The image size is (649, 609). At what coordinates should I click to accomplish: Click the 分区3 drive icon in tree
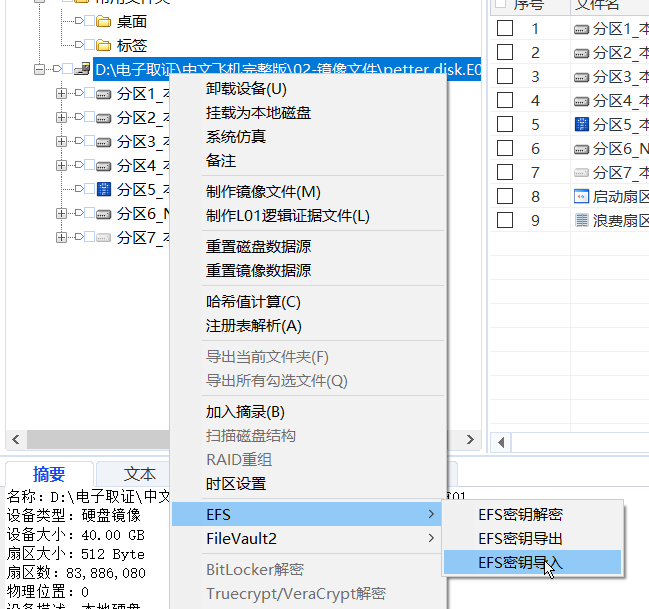point(103,143)
